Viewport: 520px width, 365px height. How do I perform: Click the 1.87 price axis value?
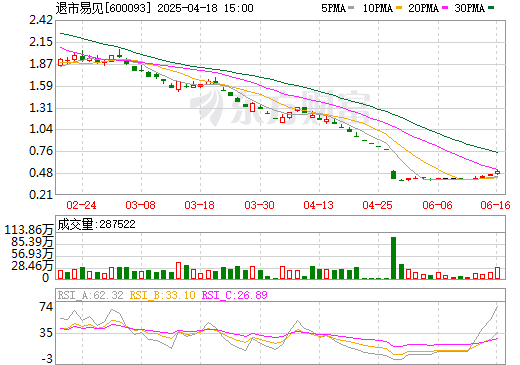click(x=41, y=64)
